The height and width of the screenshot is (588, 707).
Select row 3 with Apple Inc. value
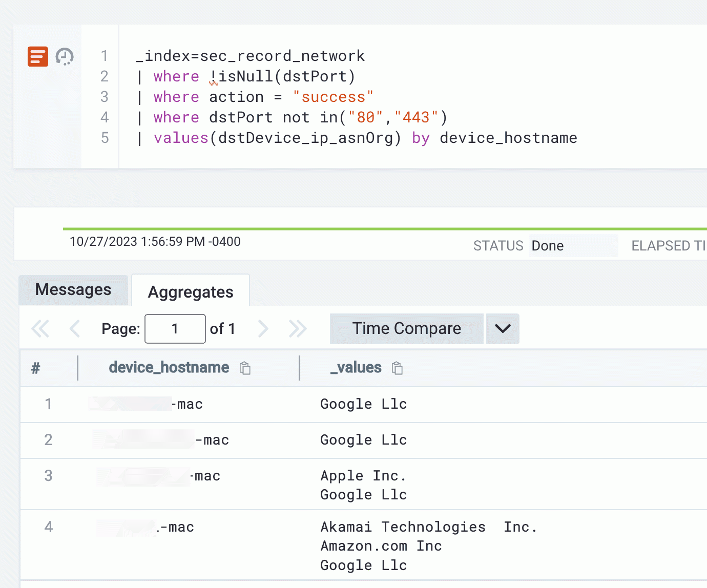363,476
